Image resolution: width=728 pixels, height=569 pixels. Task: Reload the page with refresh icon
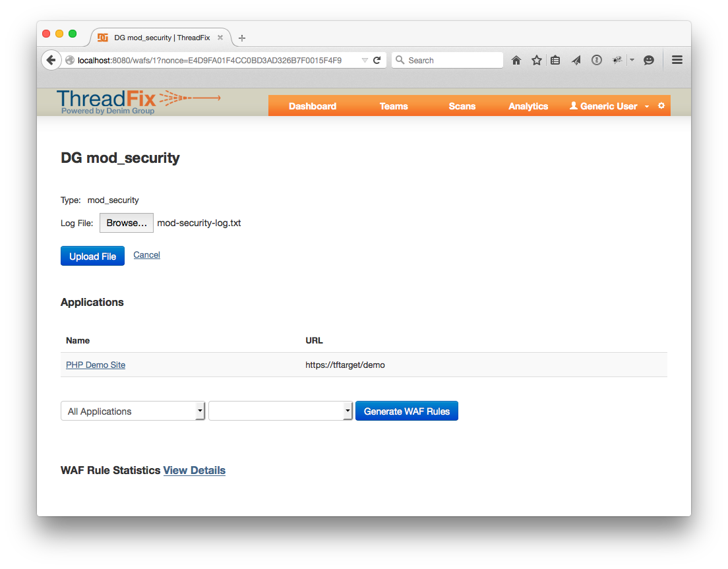point(377,61)
